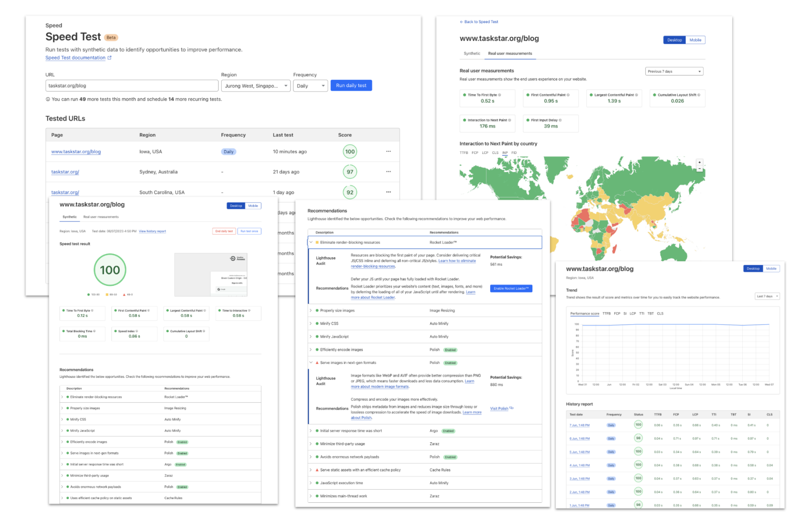Open the Frequency dropdown set to Daily
The image size is (812, 529).
(x=310, y=86)
